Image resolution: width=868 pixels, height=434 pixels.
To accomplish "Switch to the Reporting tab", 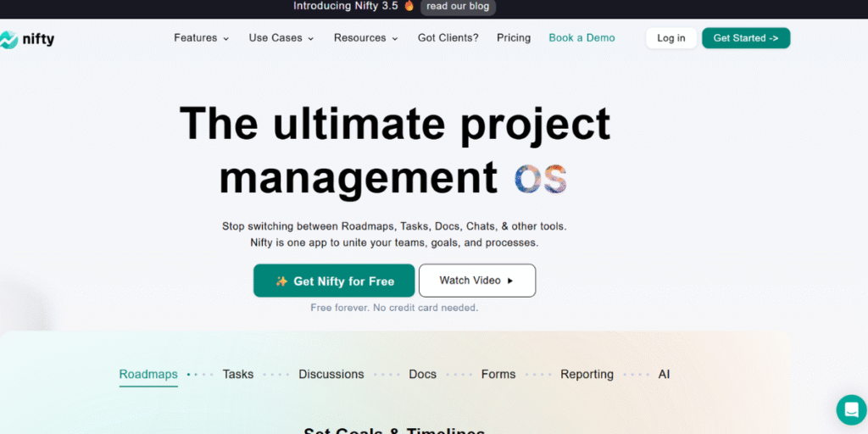I will click(587, 375).
